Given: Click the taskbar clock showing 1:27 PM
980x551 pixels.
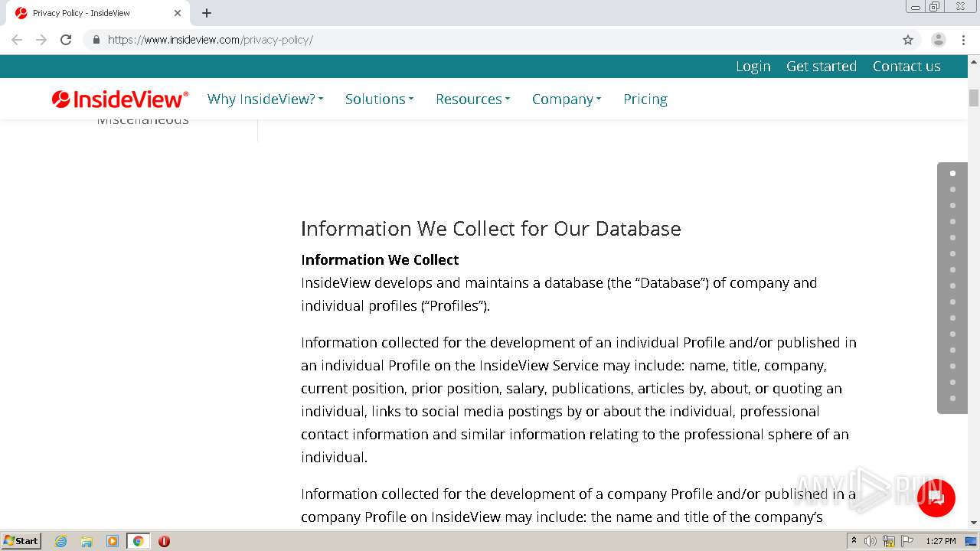Looking at the screenshot, I should [x=941, y=541].
